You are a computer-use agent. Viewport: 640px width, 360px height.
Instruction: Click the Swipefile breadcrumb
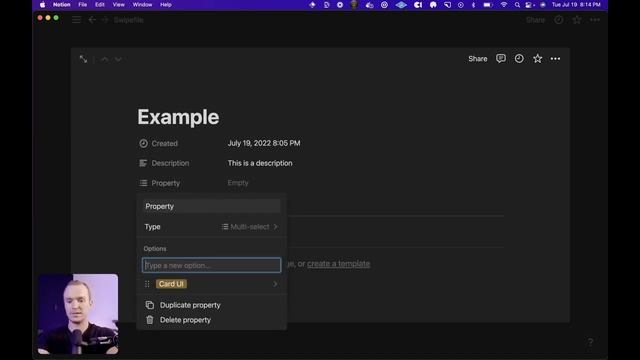(128, 20)
